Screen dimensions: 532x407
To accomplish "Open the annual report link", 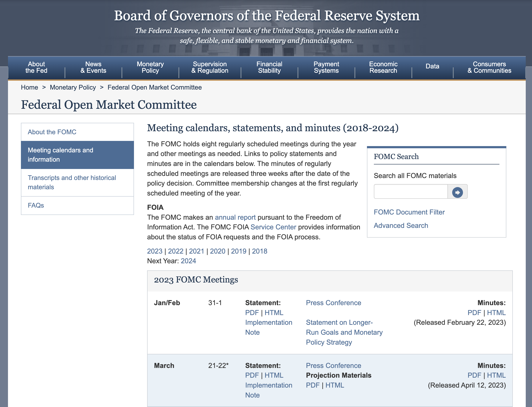I will (x=235, y=217).
